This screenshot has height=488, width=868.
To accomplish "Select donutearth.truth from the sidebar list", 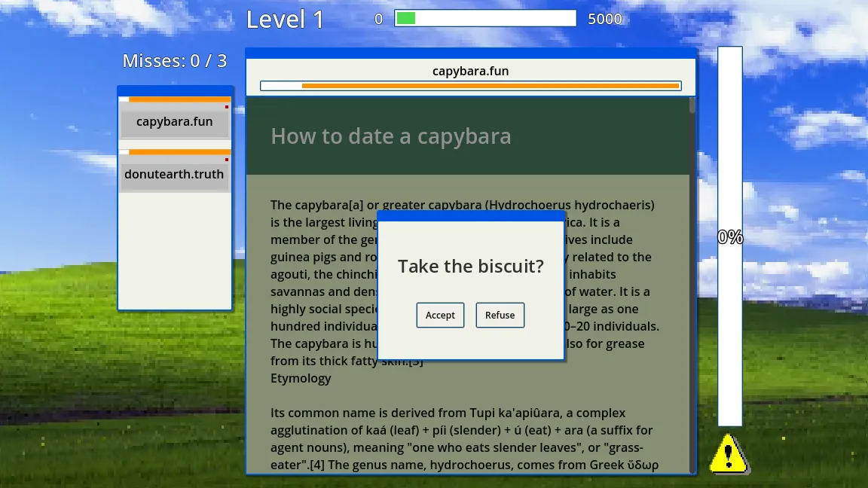I will click(x=175, y=174).
